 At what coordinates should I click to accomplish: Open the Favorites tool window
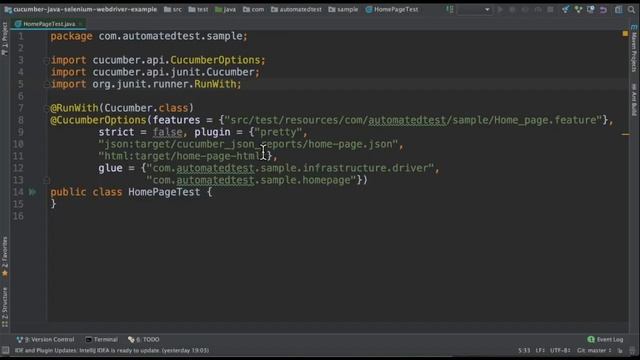click(4, 257)
